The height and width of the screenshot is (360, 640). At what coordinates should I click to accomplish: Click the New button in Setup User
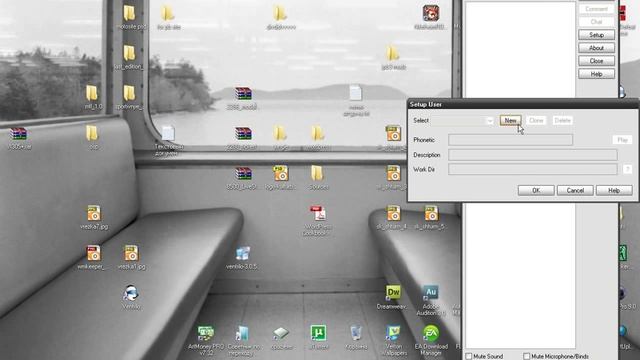tap(511, 120)
